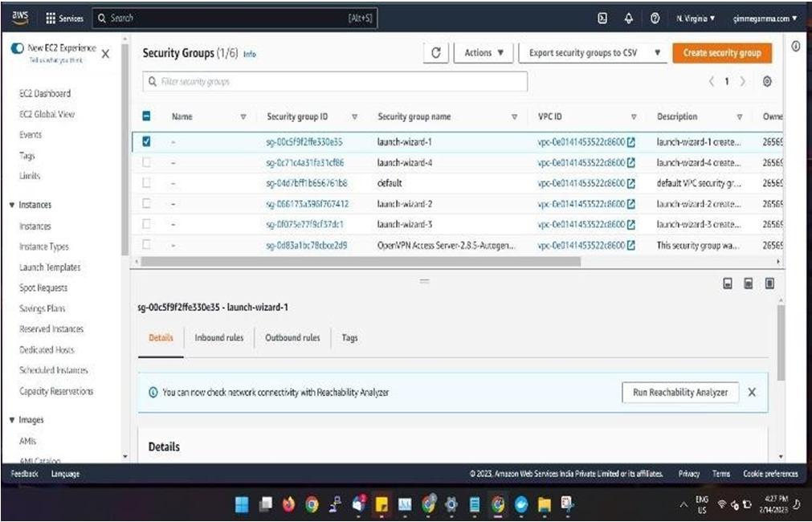Dismiss the Reachability Analyzer notice

[x=752, y=392]
